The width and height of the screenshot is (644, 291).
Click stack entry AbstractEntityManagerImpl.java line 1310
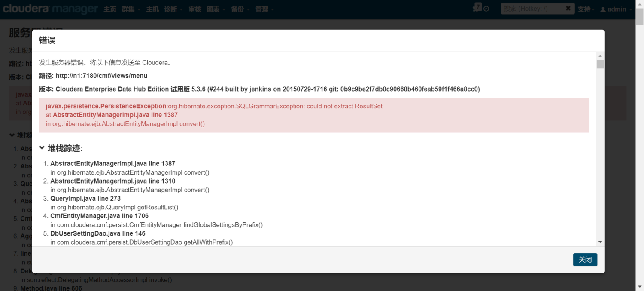112,181
